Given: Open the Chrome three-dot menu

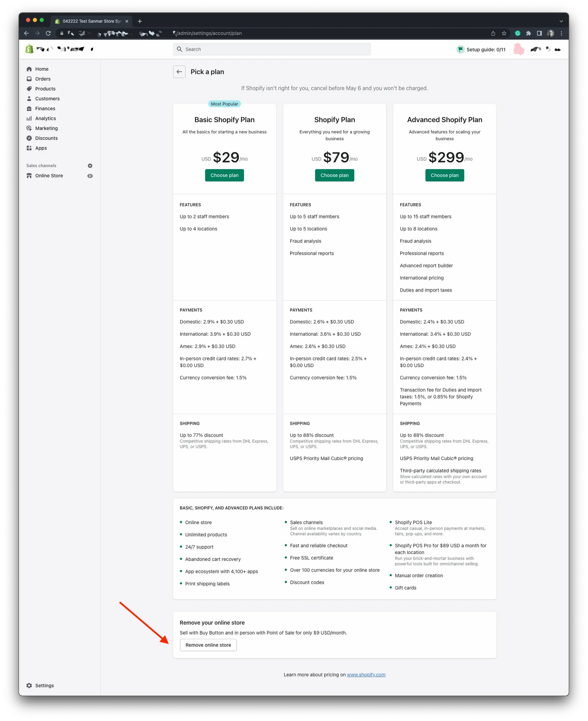Looking at the screenshot, I should pos(561,33).
